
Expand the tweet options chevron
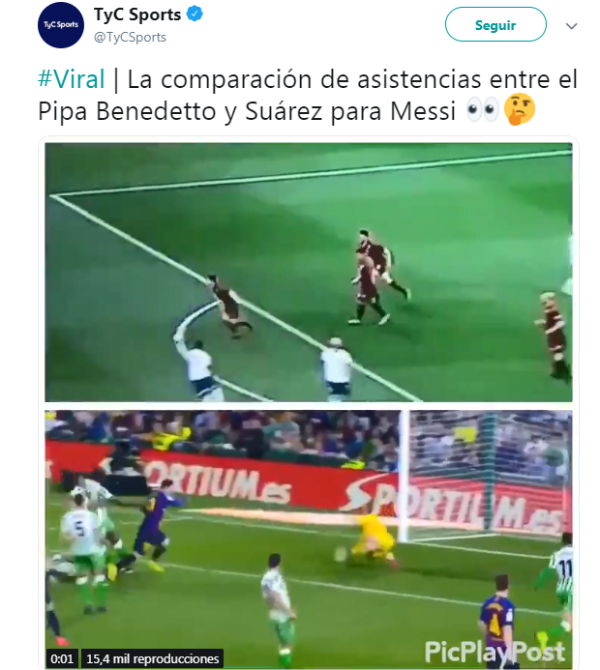point(571,26)
